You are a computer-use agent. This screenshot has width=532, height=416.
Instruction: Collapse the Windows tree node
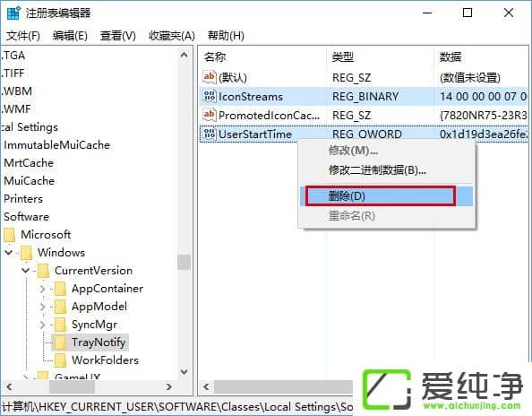[9, 252]
